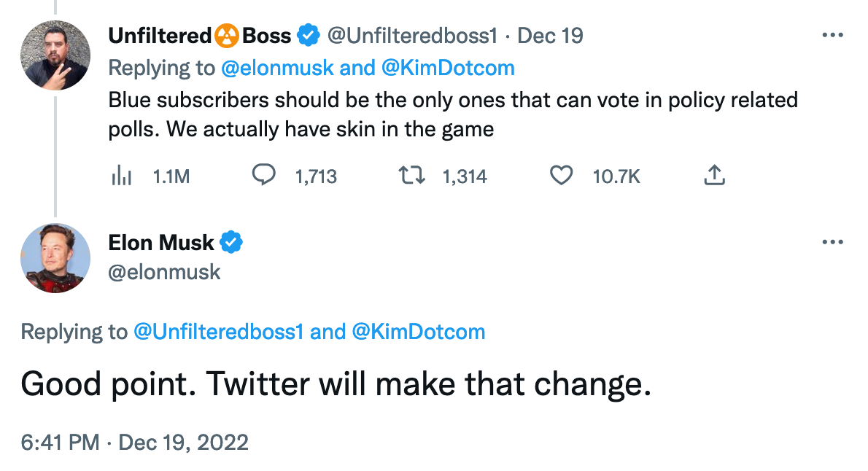Screen dimensions: 868x471
Task: Click the share icon on Unfiltered Boss tweet
Action: coord(715,176)
